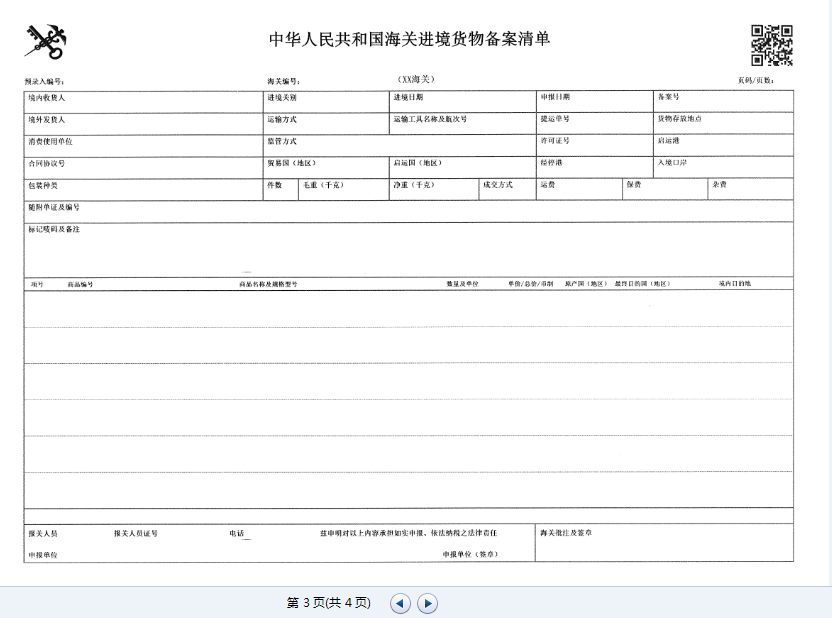Image resolution: width=832 pixels, height=618 pixels.
Task: Go to the previous page arrow
Action: click(x=400, y=603)
